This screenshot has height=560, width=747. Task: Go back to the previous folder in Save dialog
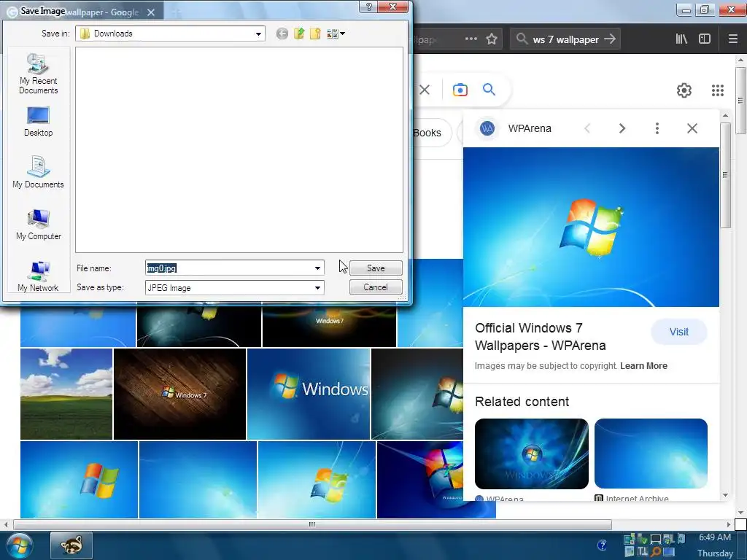tap(282, 34)
